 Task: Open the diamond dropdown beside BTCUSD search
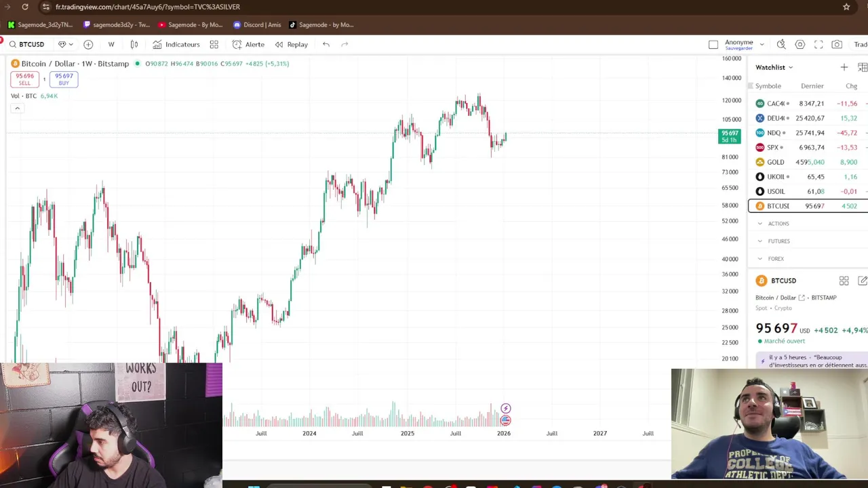click(65, 44)
